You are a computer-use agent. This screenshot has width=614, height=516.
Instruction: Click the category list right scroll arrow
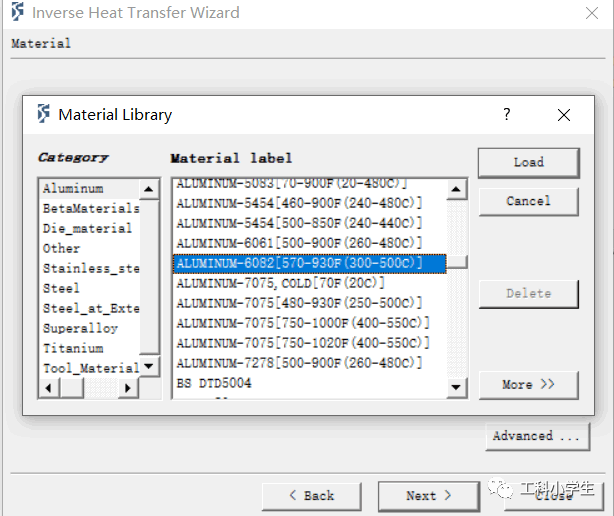pos(128,388)
